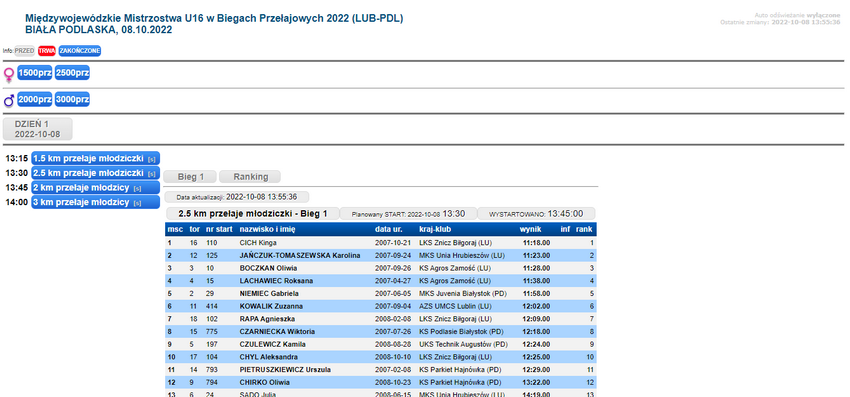Click the club UKS Technik Augustów (PD)

pos(463,344)
